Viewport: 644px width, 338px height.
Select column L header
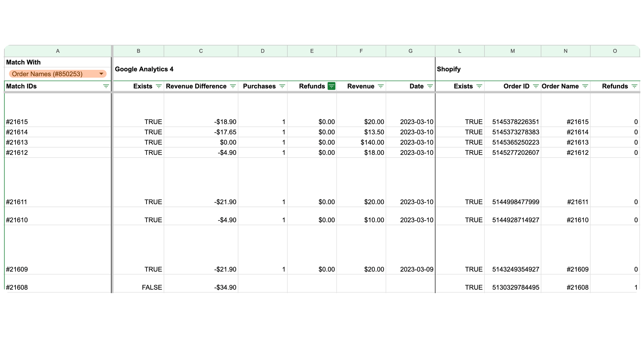point(459,51)
